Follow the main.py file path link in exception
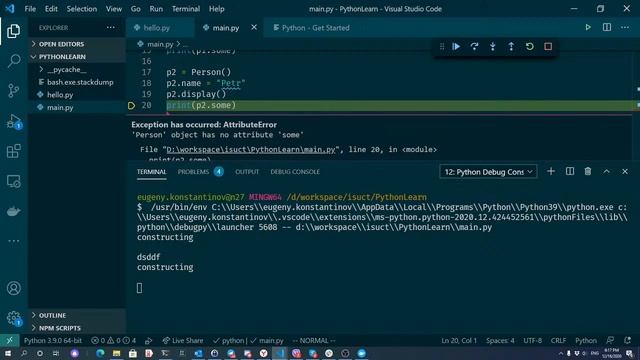The height and width of the screenshot is (360, 640). [x=251, y=149]
